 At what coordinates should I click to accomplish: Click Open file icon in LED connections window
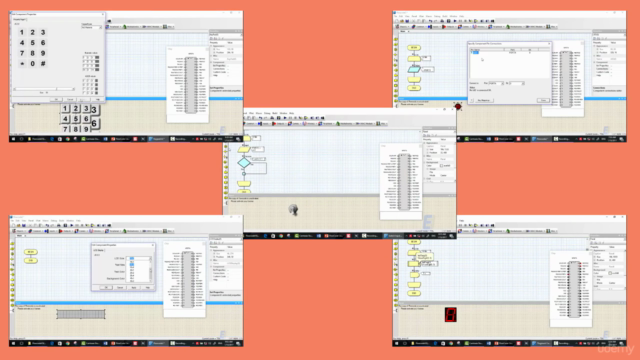click(402, 21)
